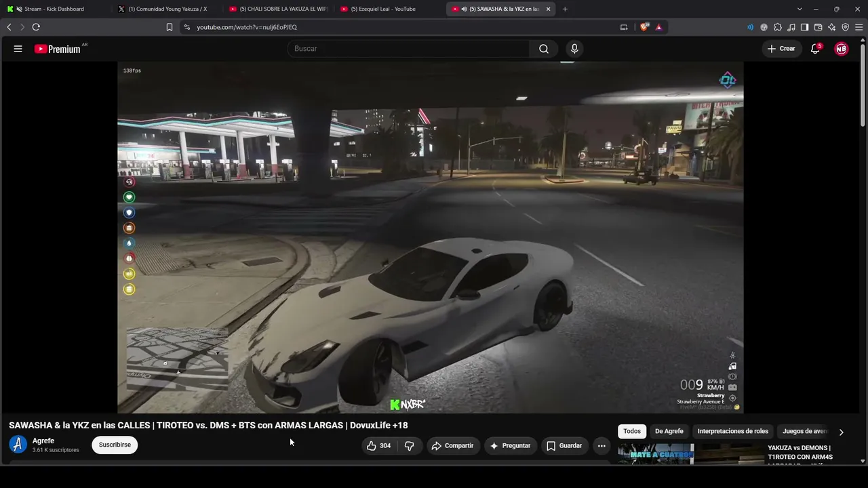Open the Brave Wallet icon

[818, 27]
